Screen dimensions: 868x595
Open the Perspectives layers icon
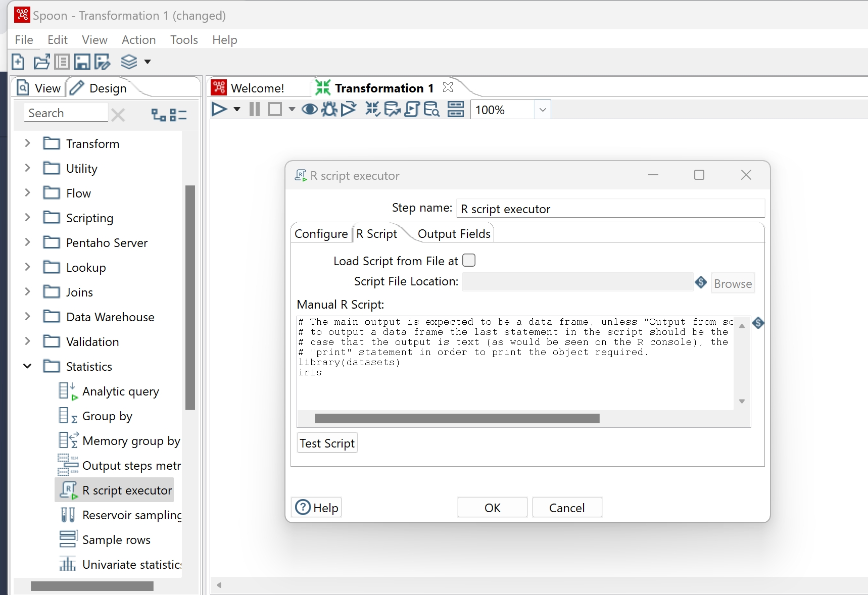[129, 62]
